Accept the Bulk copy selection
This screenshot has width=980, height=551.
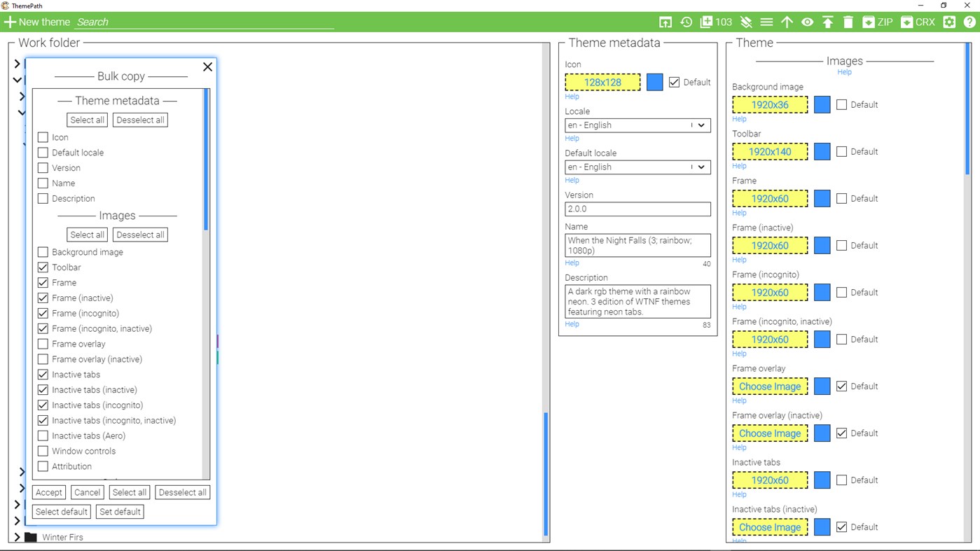(x=48, y=492)
